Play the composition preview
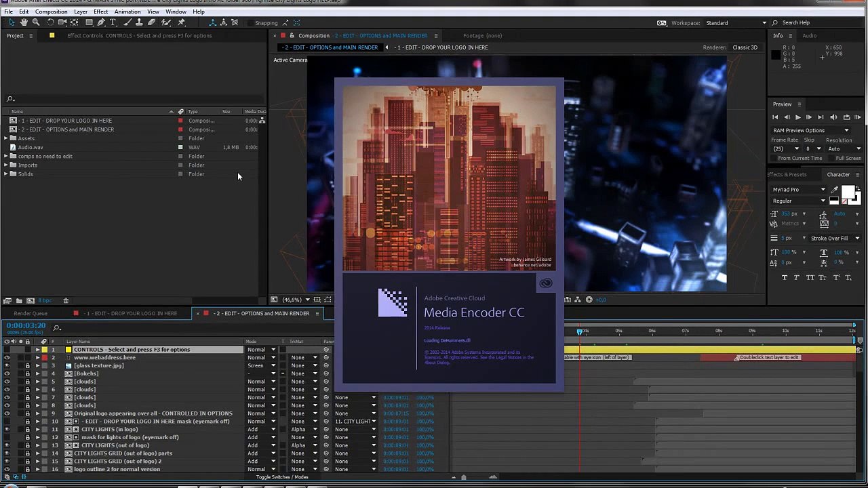Screen dimensions: 868x488 (x=797, y=117)
